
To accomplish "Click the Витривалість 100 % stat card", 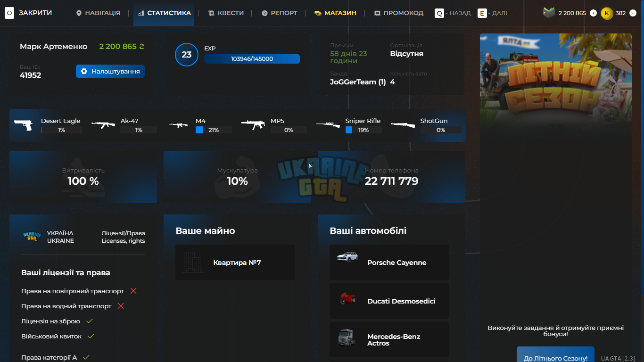I will (83, 177).
